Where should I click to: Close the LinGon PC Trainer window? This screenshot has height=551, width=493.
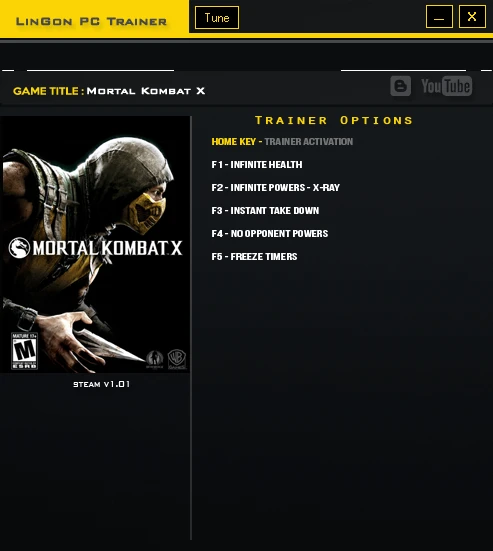(472, 17)
